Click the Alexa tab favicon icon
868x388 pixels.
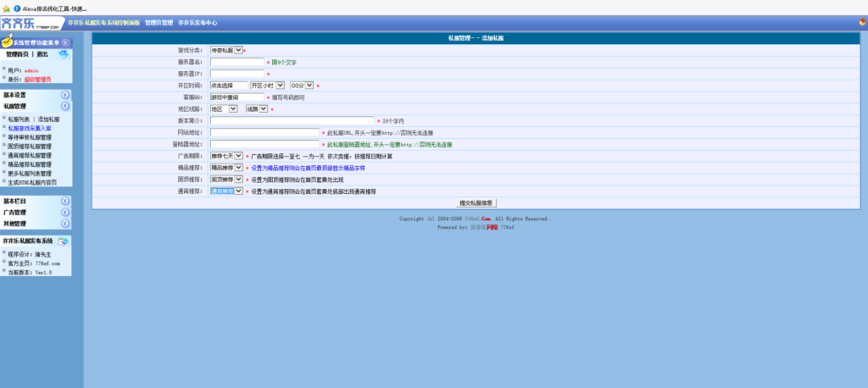coord(17,8)
